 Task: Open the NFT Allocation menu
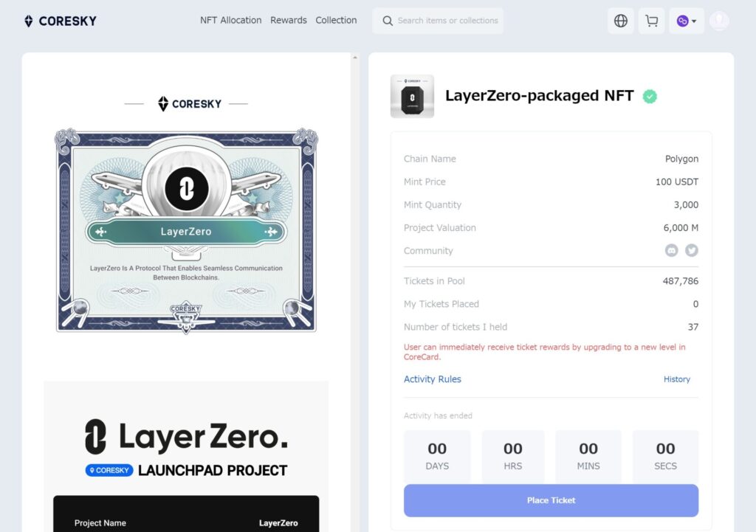point(231,20)
